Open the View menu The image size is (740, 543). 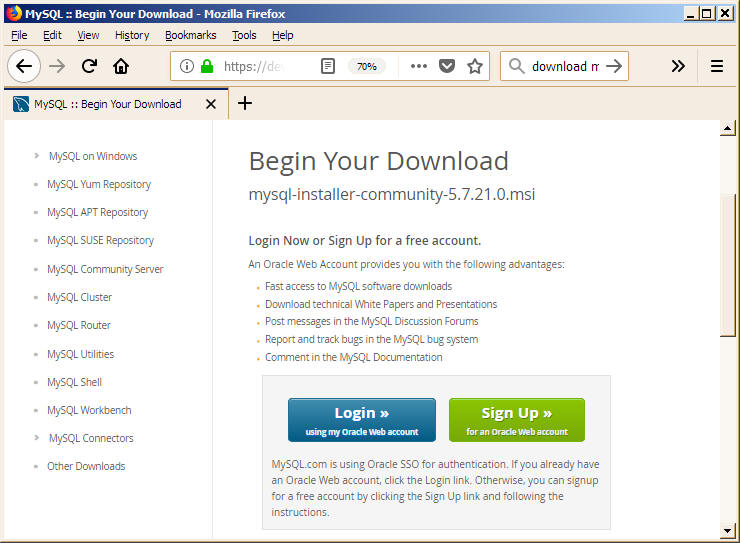tap(88, 35)
